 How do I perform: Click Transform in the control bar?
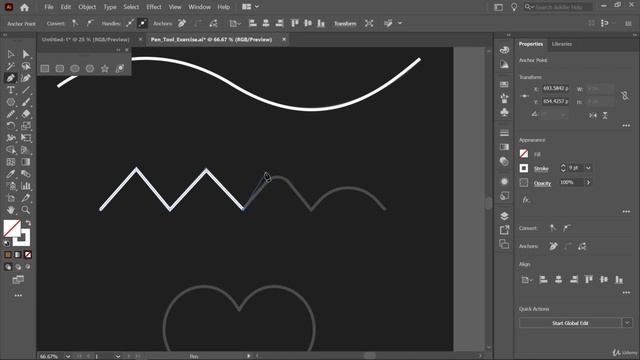point(345,24)
